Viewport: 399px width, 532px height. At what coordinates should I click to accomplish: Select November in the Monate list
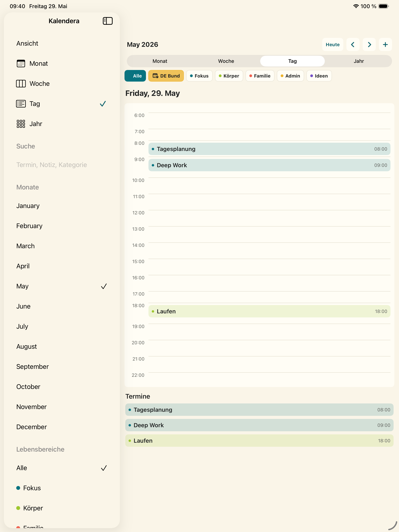click(x=62, y=407)
